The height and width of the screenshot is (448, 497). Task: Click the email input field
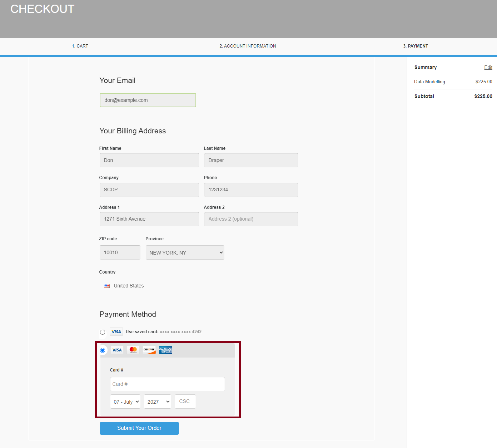148,100
